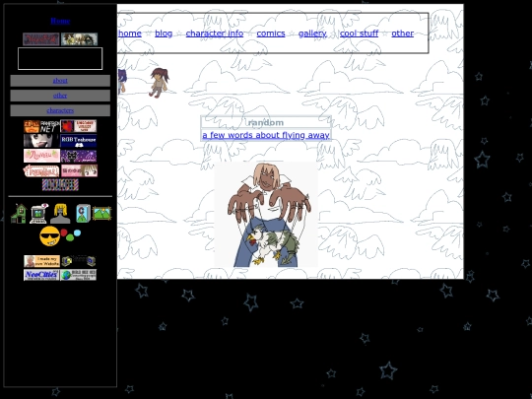Open the two-computers badge

(79, 261)
